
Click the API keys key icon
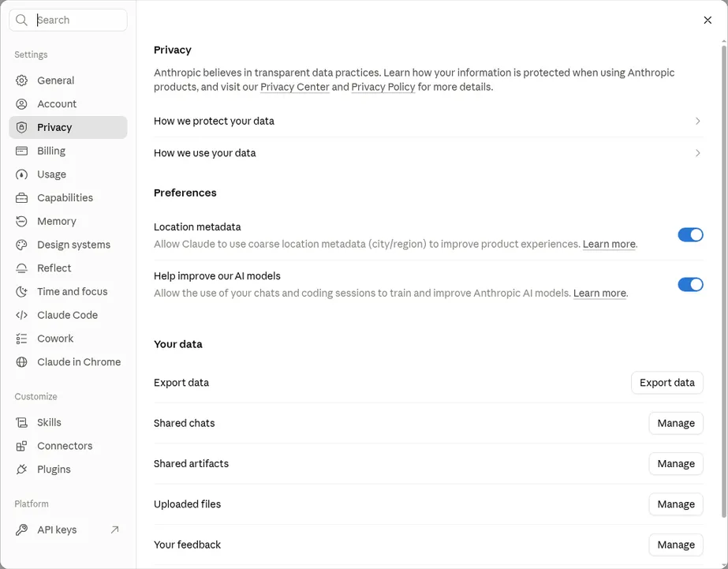pos(21,530)
